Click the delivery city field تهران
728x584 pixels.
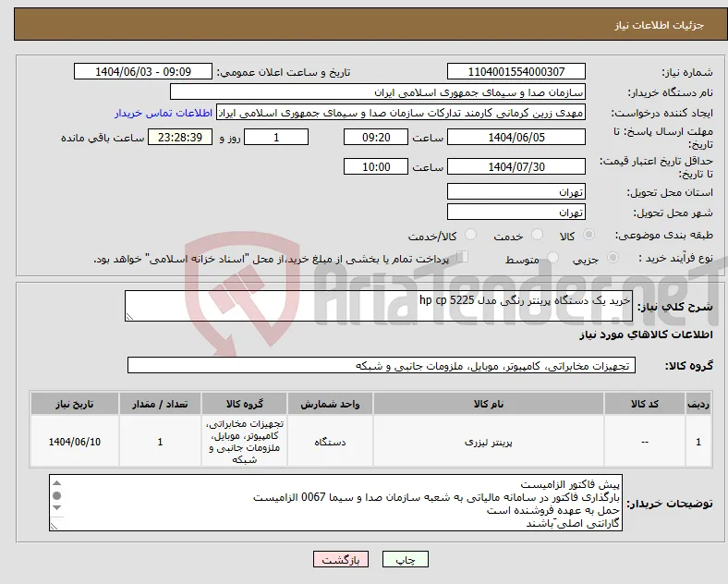point(516,213)
